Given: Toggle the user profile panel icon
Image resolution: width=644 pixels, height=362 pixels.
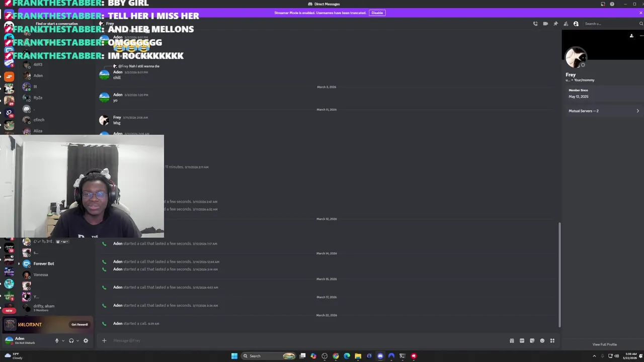Looking at the screenshot, I should coord(576,24).
